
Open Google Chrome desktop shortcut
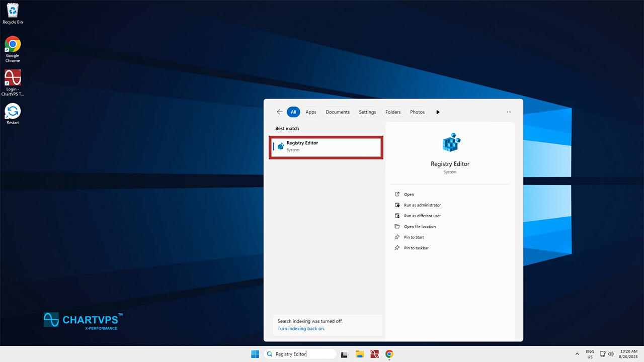point(13,49)
